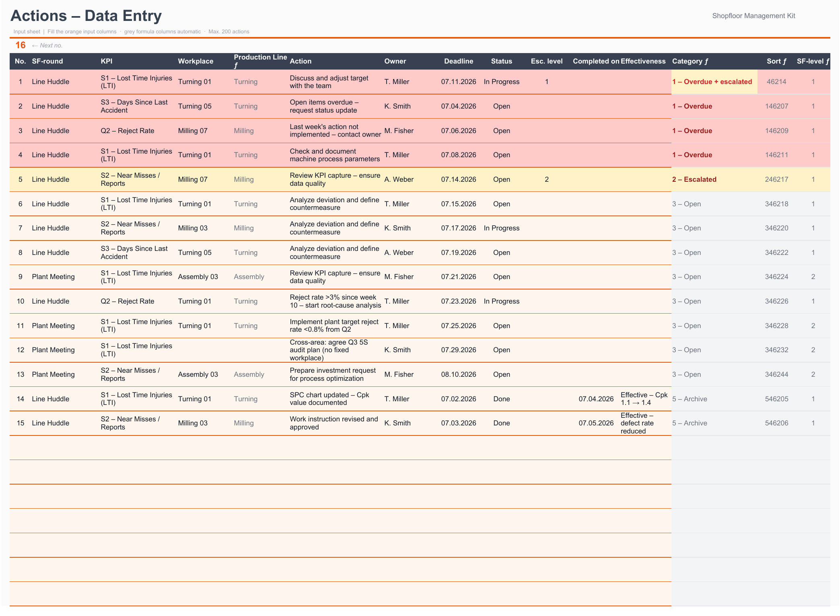The width and height of the screenshot is (840, 616).
Task: Select the 'Effective – Cpk 1.1 → 1.4' cell
Action: click(645, 399)
